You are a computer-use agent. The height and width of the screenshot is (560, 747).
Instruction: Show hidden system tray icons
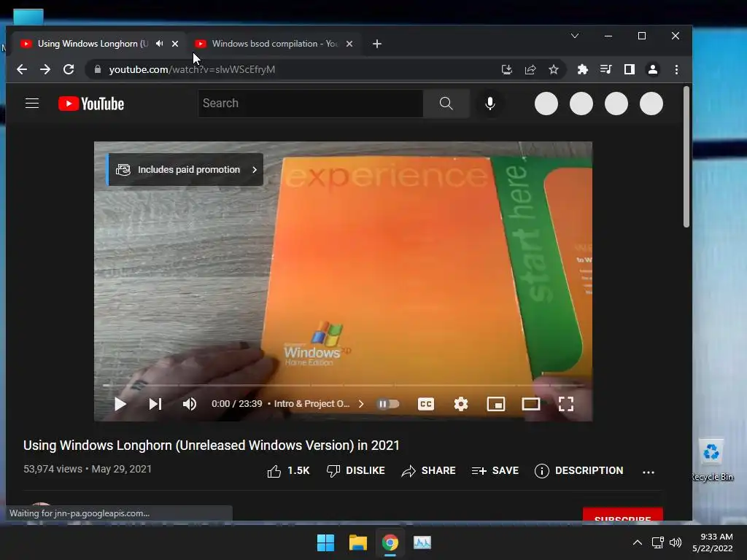[637, 542]
